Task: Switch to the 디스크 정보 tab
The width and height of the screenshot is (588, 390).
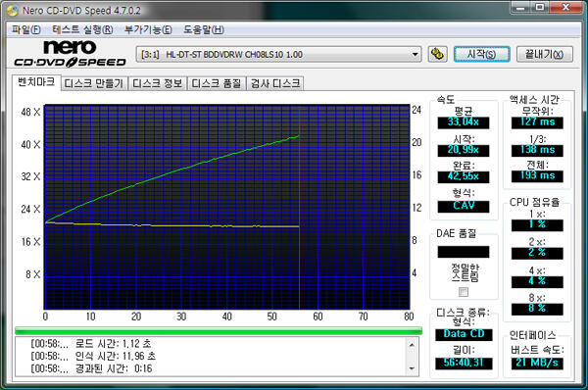Action: click(x=158, y=83)
